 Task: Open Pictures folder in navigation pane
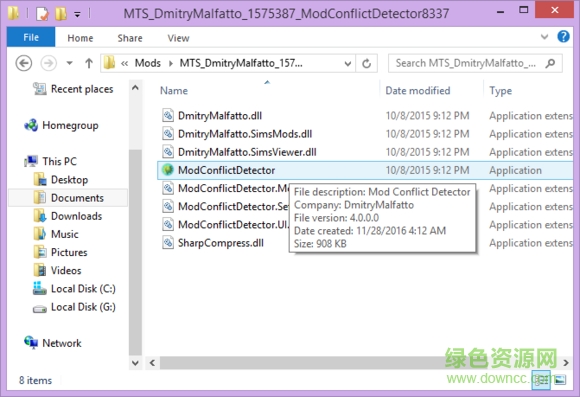tap(69, 252)
